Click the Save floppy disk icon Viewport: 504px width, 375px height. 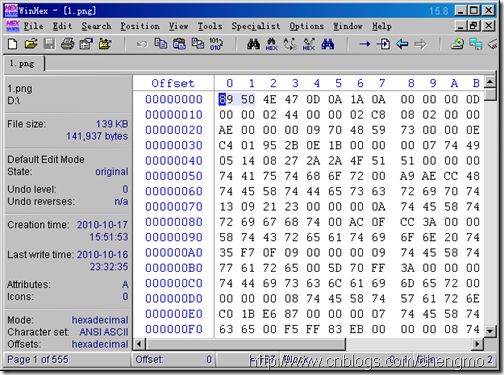tap(49, 44)
